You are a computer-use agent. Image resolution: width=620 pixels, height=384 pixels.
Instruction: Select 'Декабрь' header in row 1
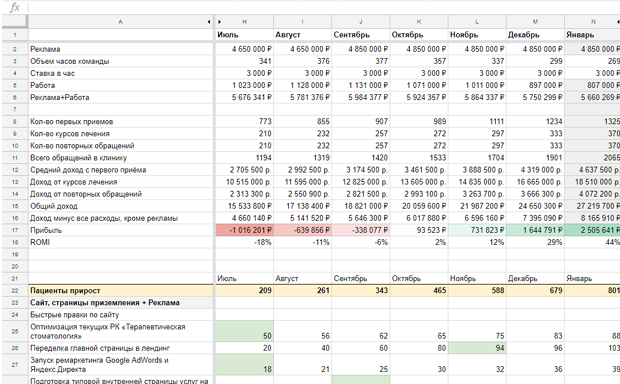click(x=535, y=35)
